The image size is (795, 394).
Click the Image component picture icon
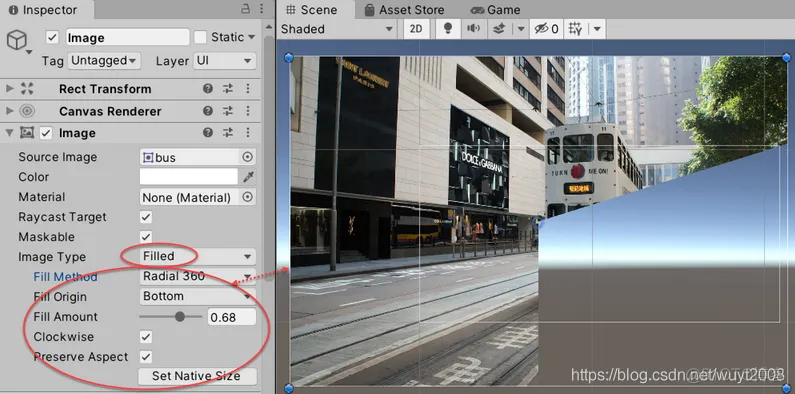[x=27, y=133]
